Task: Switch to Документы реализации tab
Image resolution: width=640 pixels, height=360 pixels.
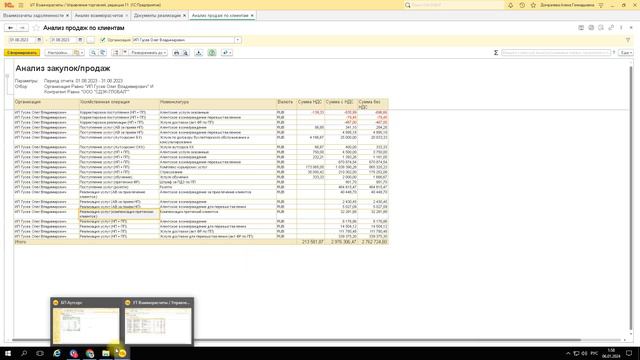Action: (158, 16)
